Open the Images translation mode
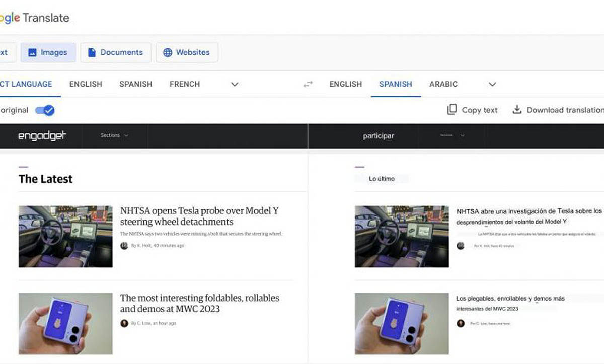 pos(48,52)
